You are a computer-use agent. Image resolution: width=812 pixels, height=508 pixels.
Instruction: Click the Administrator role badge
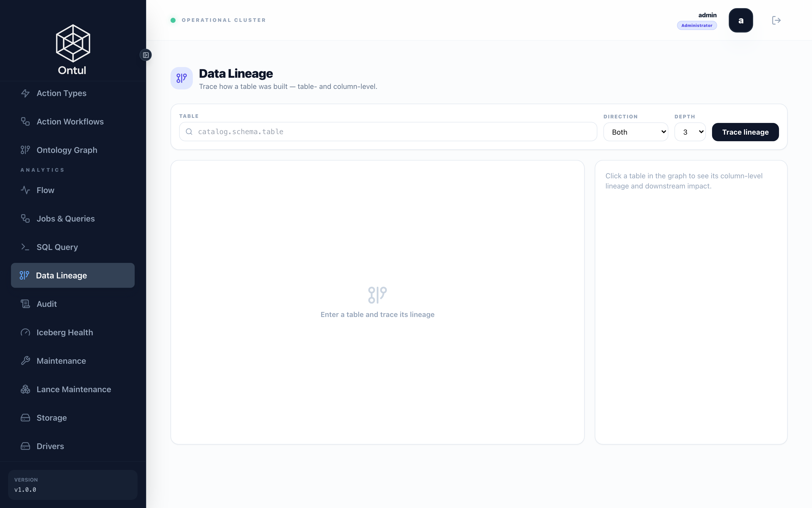point(697,26)
